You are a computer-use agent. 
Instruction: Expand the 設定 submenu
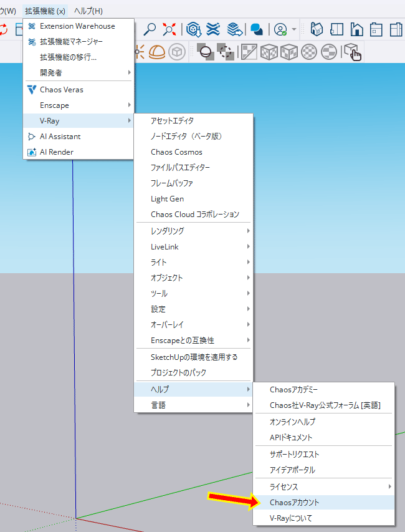pos(194,309)
